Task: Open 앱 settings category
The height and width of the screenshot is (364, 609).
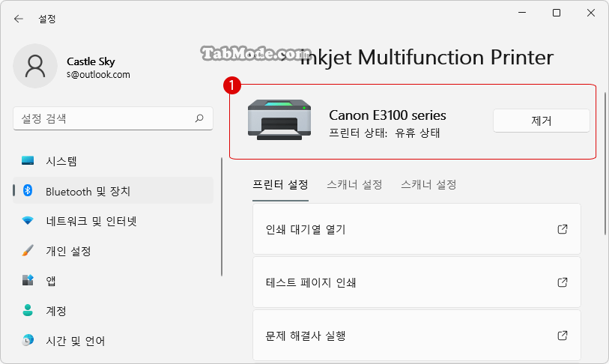Action: [x=113, y=280]
